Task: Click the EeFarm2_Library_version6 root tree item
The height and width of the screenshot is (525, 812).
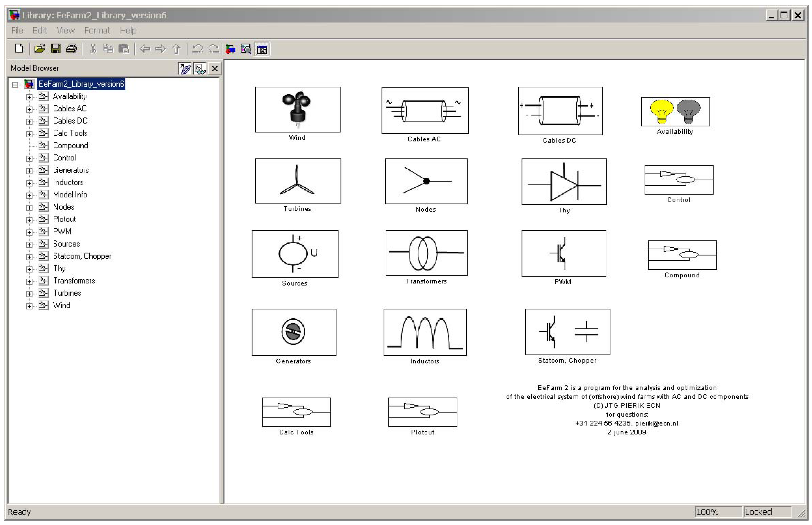Action: click(81, 84)
